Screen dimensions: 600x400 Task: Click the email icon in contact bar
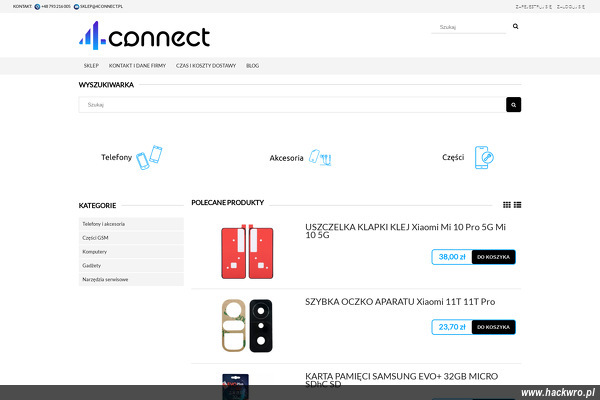76,7
